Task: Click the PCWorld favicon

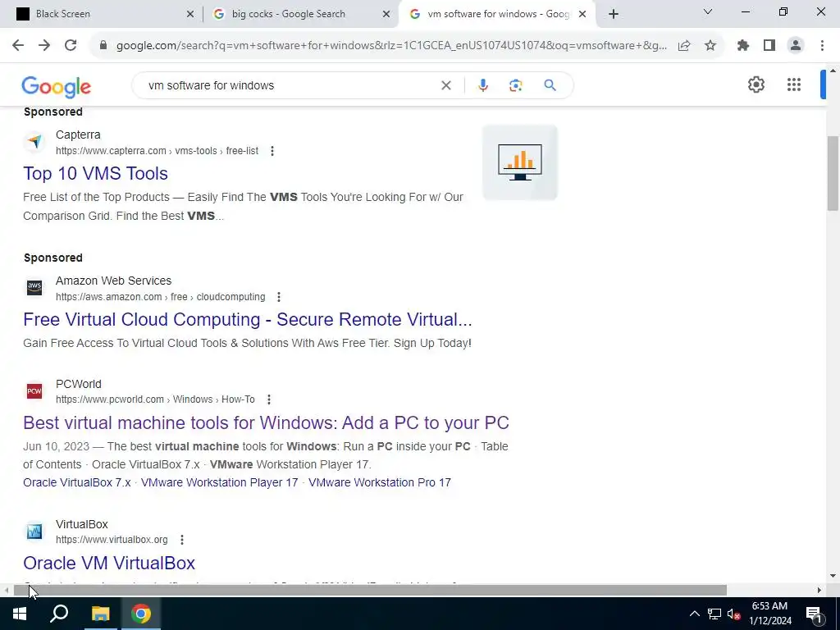Action: (x=34, y=391)
